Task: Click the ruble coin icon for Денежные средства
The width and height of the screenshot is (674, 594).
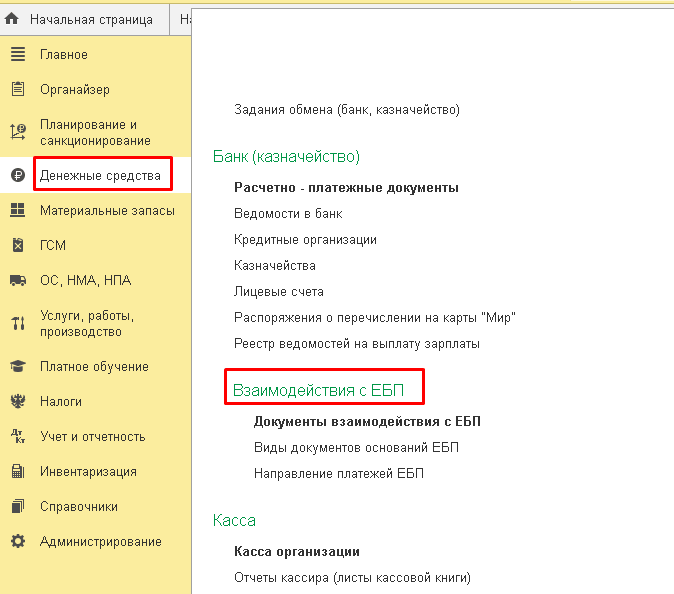Action: [x=18, y=175]
